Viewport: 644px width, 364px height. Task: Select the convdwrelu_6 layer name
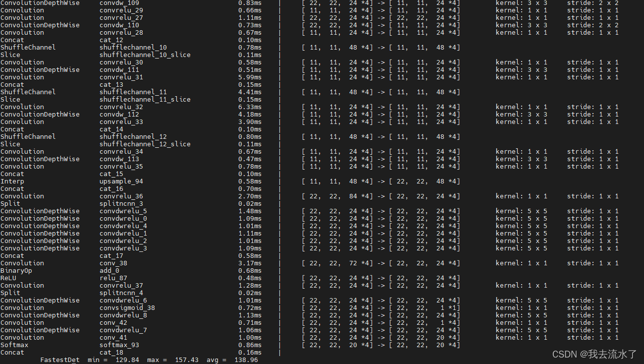(x=123, y=301)
